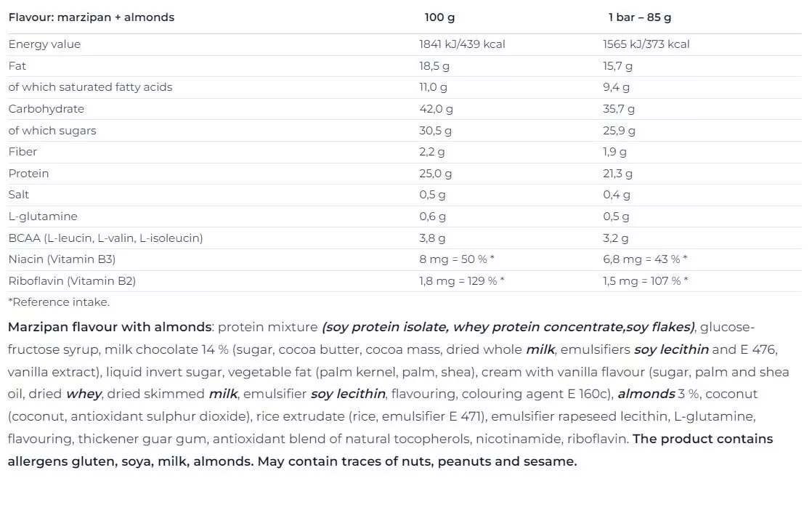Image resolution: width=812 pixels, height=510 pixels.
Task: Click the "Carbohydrate" row label
Action: pyautogui.click(x=46, y=109)
